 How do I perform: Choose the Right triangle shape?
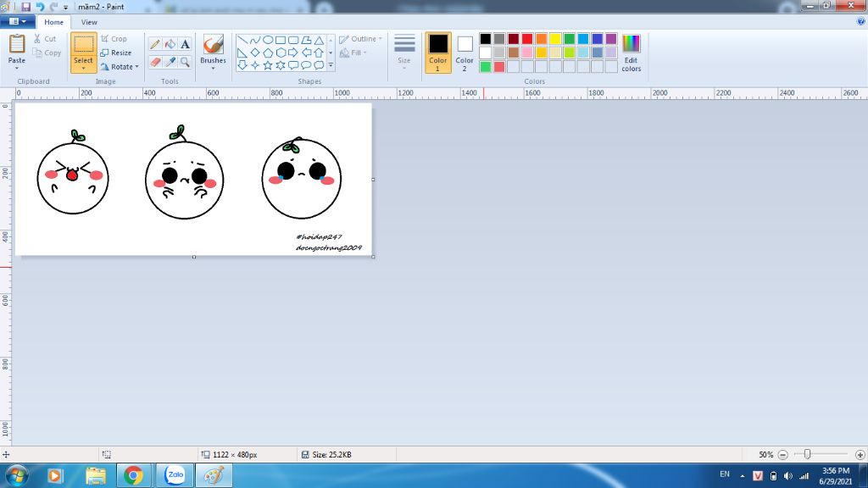pos(242,53)
